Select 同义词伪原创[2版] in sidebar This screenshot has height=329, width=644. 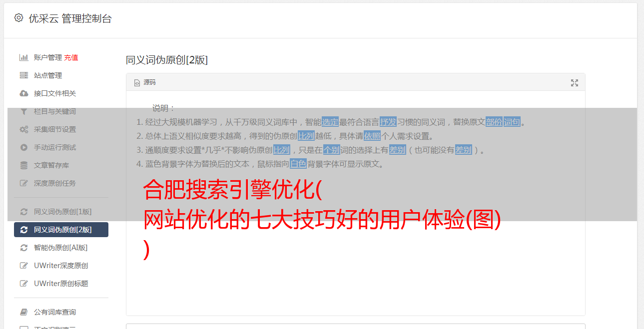point(61,230)
